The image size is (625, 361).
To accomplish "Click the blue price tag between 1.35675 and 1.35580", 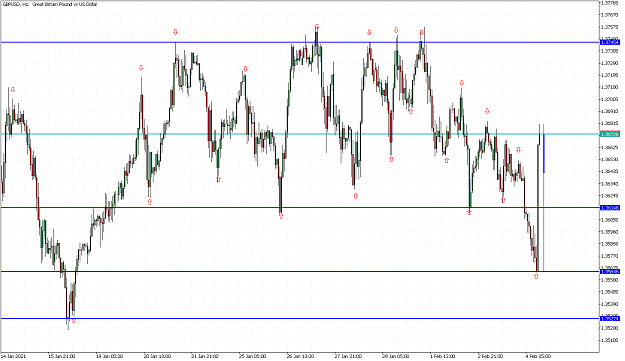I will coord(610,272).
